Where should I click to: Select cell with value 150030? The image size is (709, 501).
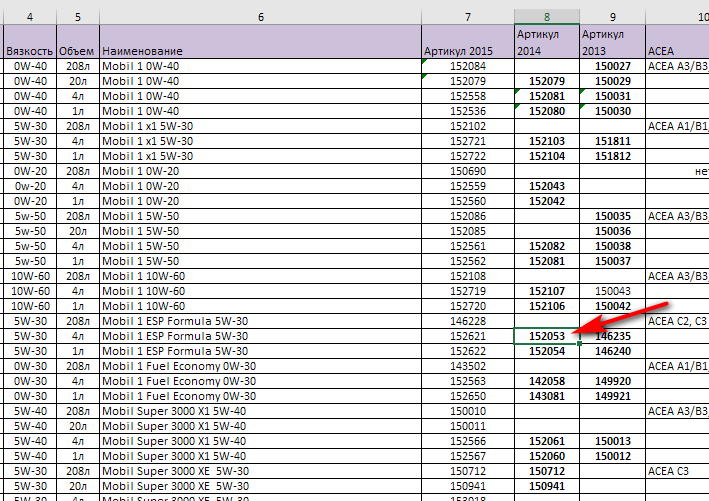pyautogui.click(x=612, y=111)
